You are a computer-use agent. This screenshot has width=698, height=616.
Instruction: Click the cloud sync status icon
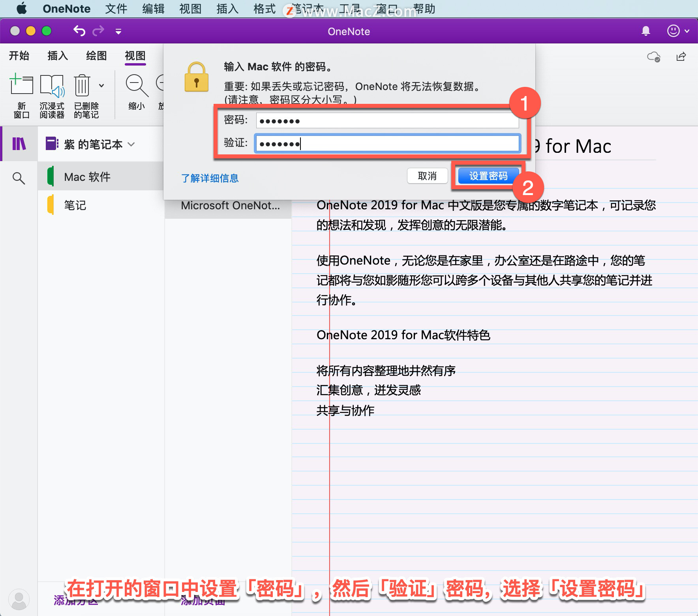(x=653, y=56)
